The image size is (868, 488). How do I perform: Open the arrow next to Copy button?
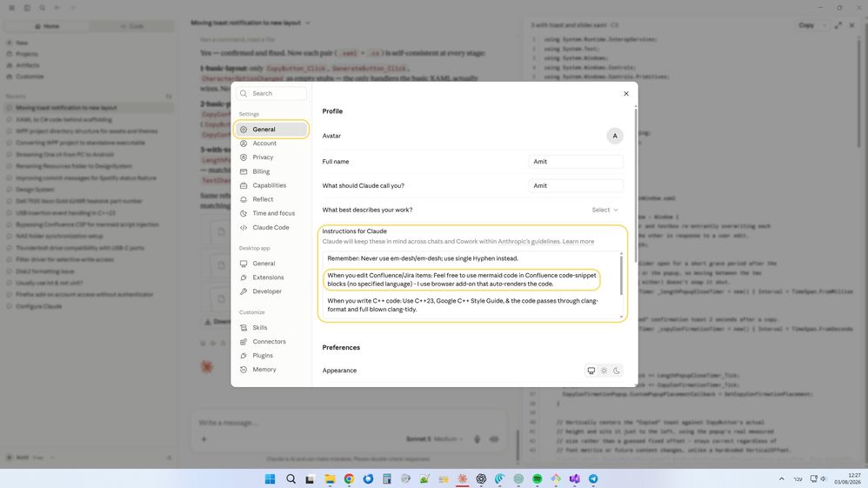click(x=825, y=25)
